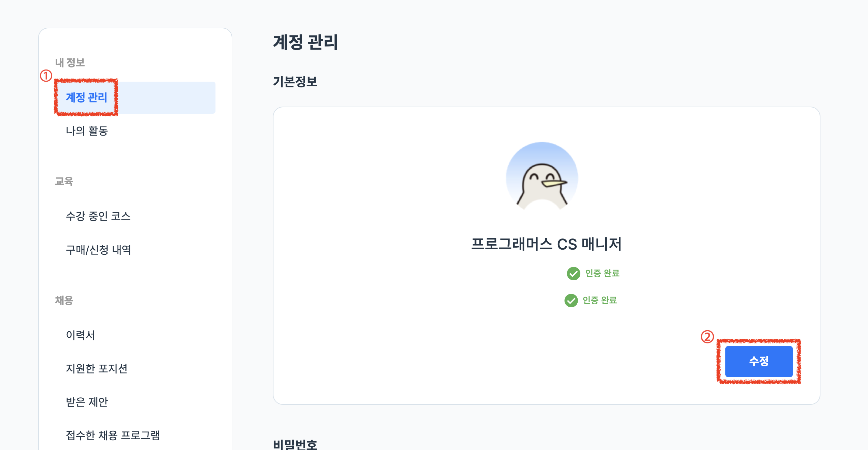Viewport: 868px width, 450px height.
Task: Click the upper 인증 완료 label
Action: coord(602,273)
